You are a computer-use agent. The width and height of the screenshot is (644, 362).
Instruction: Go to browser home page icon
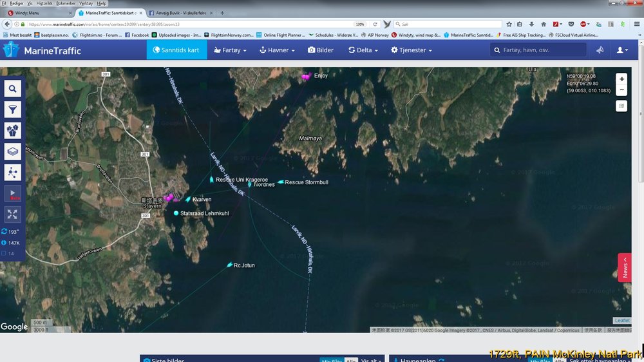pos(544,24)
